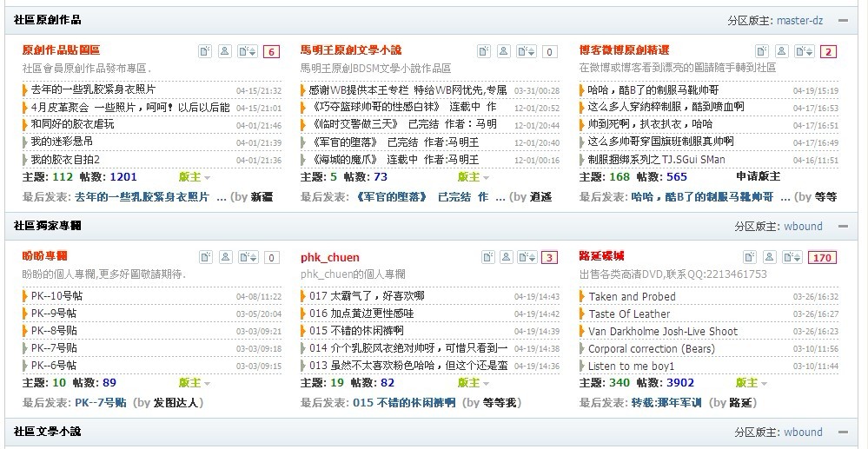Click member icon beside 博客微博原創精選
This screenshot has height=449, width=868.
(782, 51)
